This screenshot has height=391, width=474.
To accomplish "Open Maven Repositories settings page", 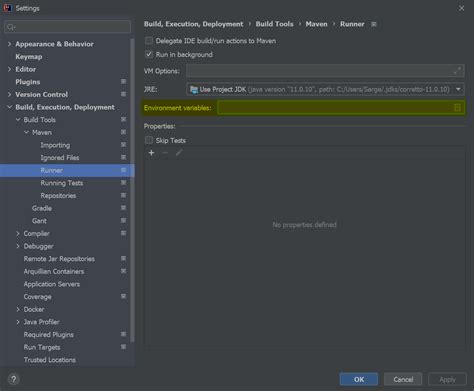I will coord(58,196).
